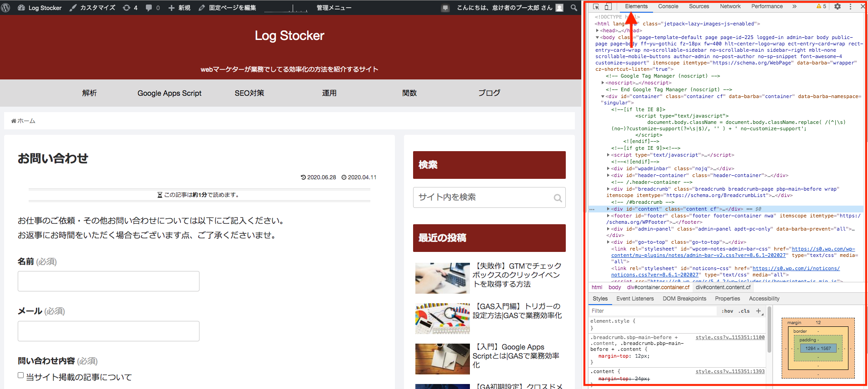Select div#container.container.cf in breadcrumb trail
The width and height of the screenshot is (868, 389).
pyautogui.click(x=658, y=287)
